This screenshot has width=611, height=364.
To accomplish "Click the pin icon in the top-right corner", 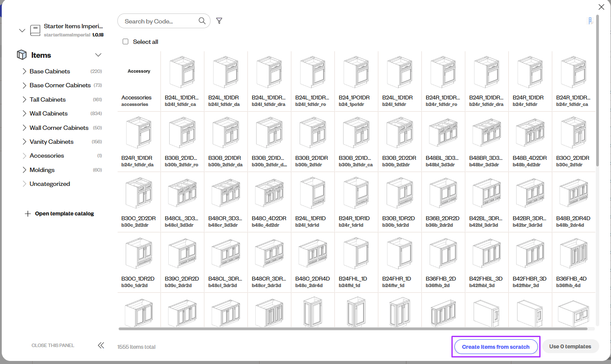I will click(x=590, y=20).
